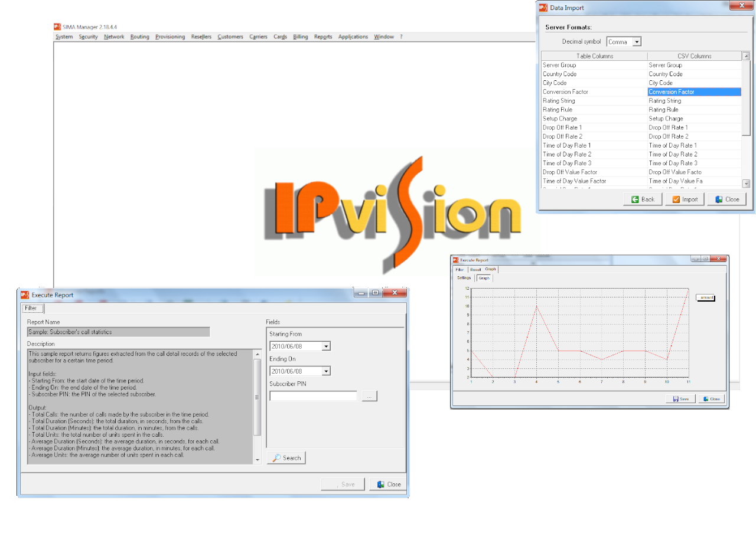Image resolution: width=756 pixels, height=543 pixels.
Task: Select top-level Graph tab in report window
Action: 491,269
